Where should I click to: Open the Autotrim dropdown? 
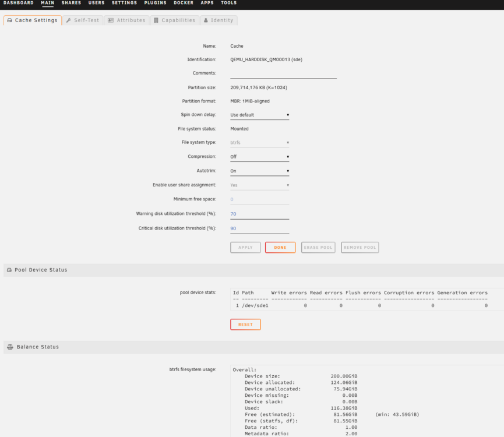(x=259, y=171)
